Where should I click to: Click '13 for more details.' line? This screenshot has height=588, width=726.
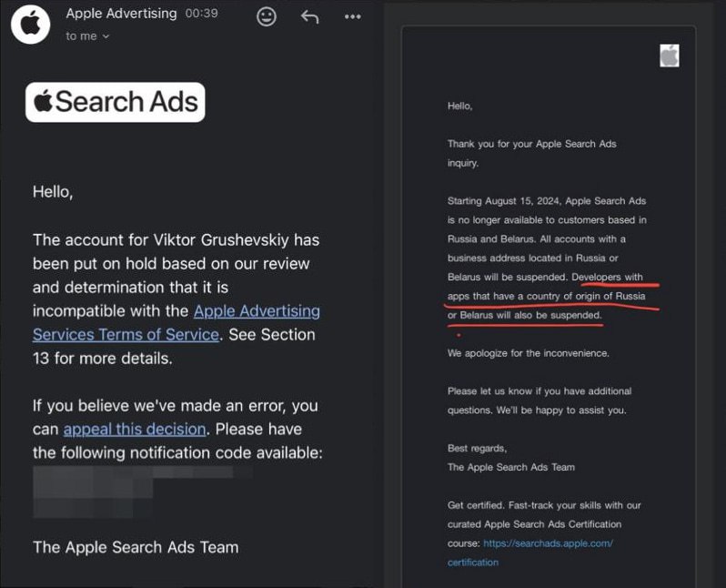[x=102, y=359]
